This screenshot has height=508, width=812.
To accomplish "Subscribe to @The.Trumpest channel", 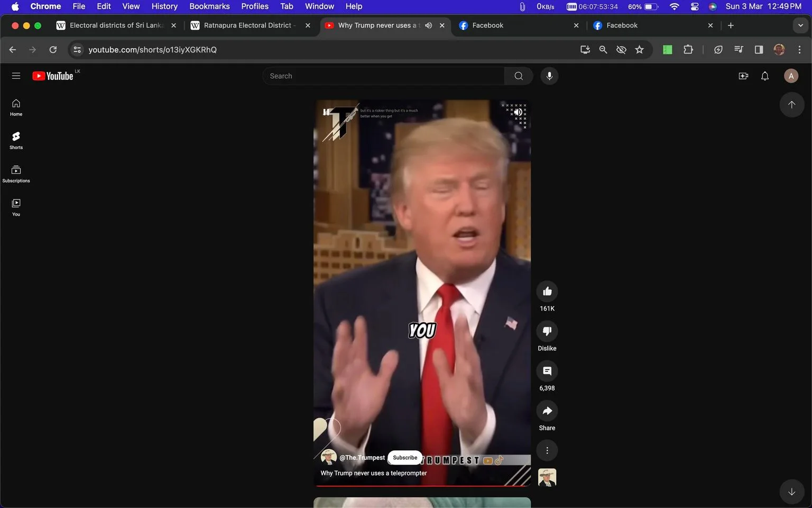I will [x=405, y=458].
